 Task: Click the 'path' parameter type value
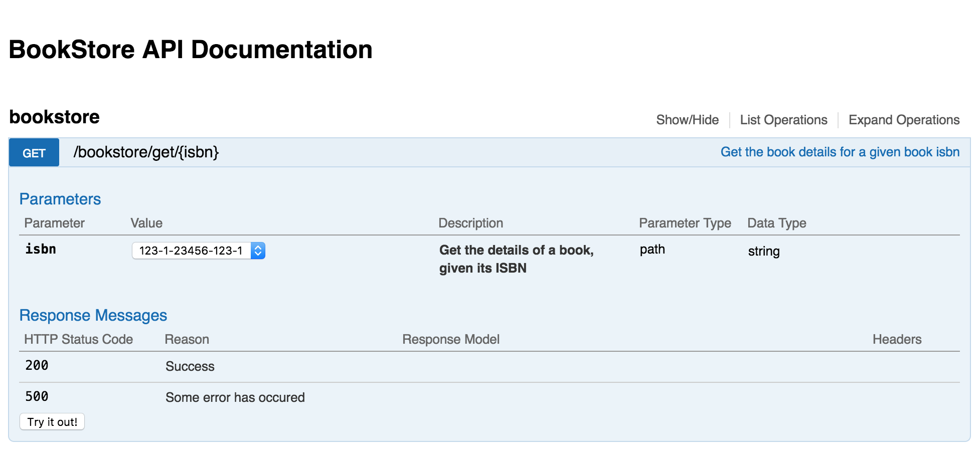point(652,249)
